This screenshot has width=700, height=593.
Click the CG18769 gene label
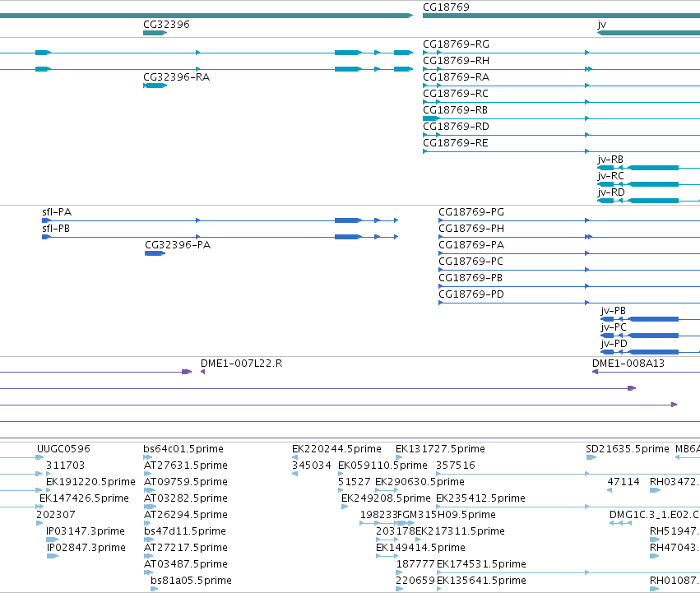[446, 7]
